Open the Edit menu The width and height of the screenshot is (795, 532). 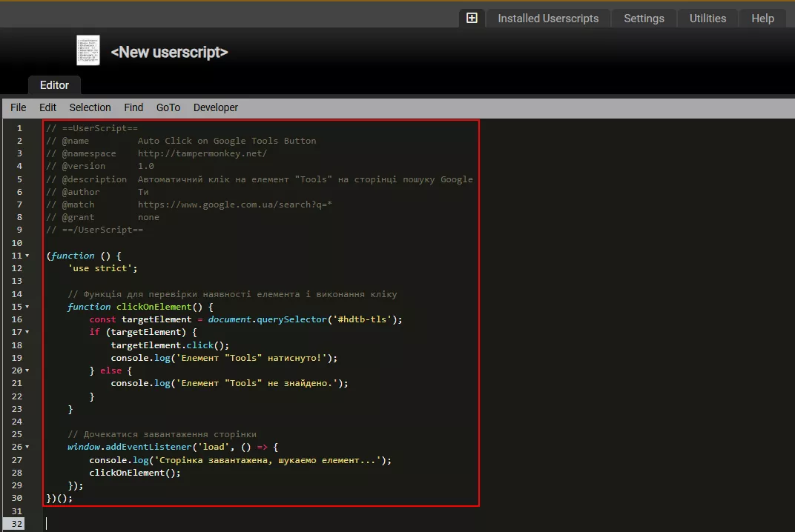point(47,107)
